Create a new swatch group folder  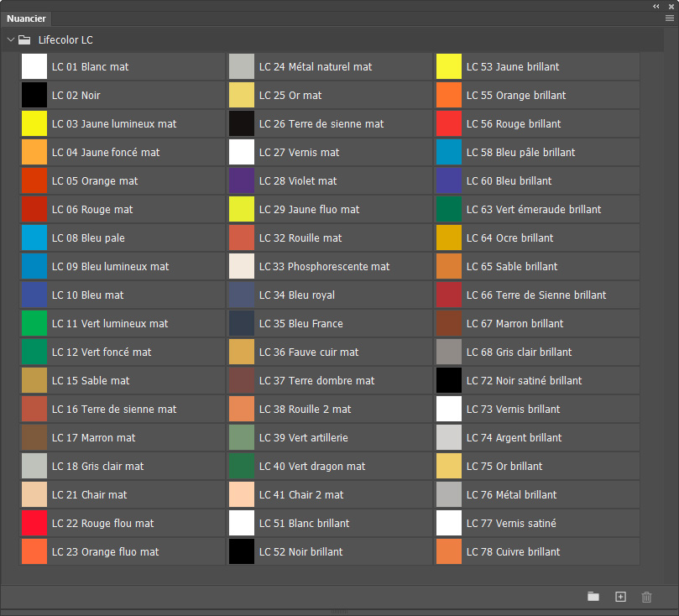point(593,597)
